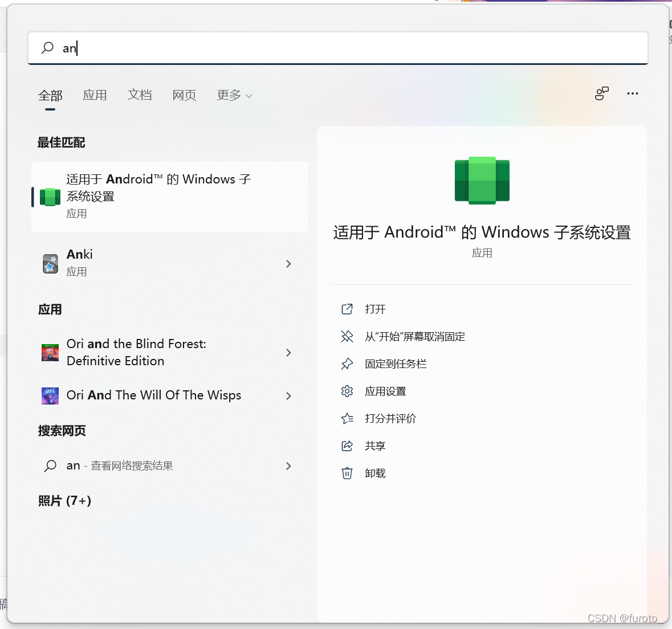Screen dimensions: 672x629
Task: Click 打分并评价
Action: 390,419
